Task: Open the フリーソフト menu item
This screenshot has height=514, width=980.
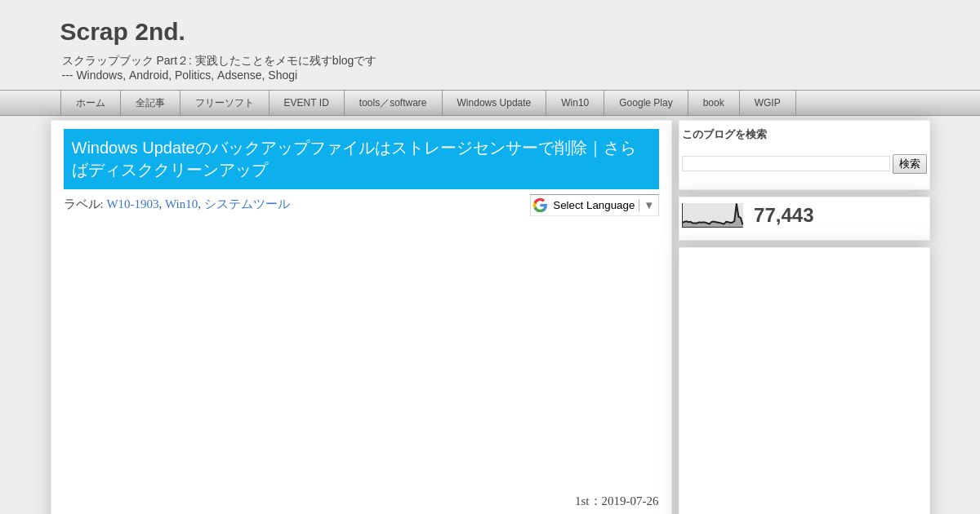Action: pos(225,103)
